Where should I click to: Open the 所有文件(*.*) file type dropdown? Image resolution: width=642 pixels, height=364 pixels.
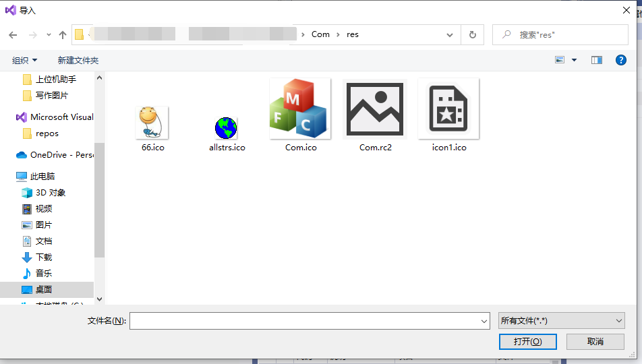pyautogui.click(x=562, y=321)
